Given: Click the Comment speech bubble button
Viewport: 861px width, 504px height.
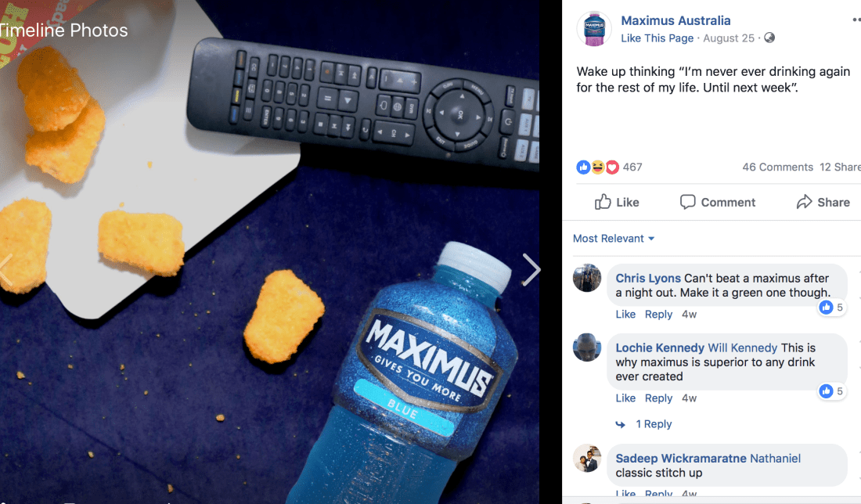Looking at the screenshot, I should tap(718, 202).
